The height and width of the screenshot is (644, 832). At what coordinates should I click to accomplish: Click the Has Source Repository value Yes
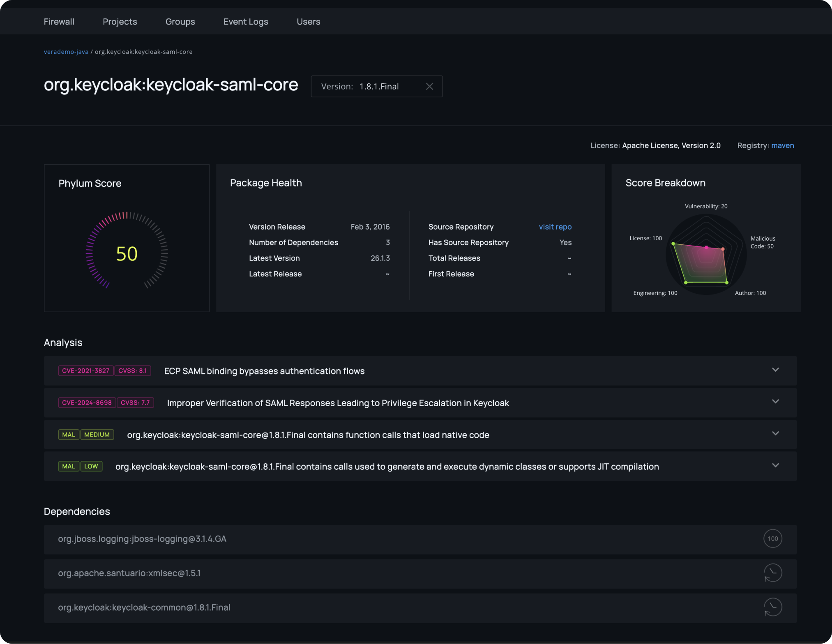[565, 243]
